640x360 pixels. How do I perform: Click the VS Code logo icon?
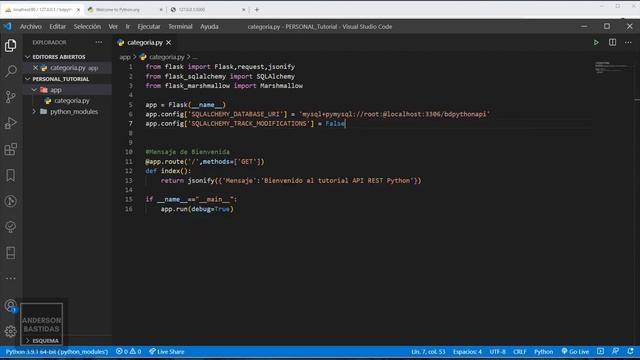(8, 27)
